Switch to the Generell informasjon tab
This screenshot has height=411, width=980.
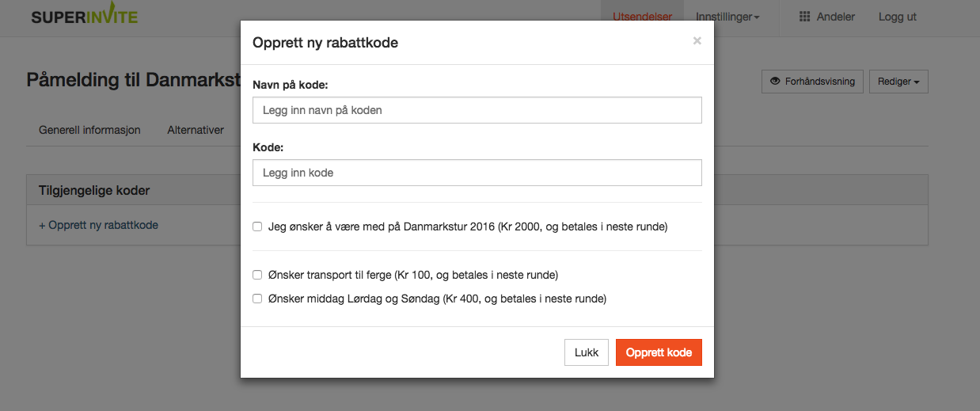pos(89,130)
